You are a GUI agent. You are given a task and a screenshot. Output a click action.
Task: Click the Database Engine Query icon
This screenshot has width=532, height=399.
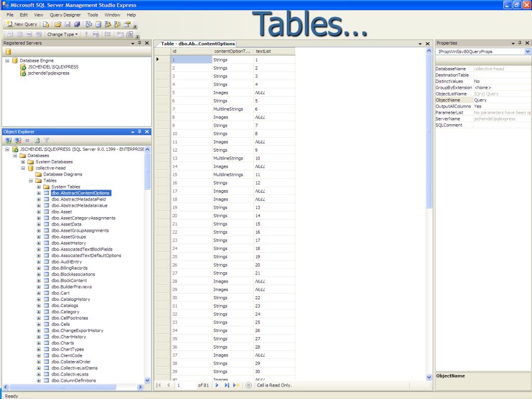click(46, 24)
